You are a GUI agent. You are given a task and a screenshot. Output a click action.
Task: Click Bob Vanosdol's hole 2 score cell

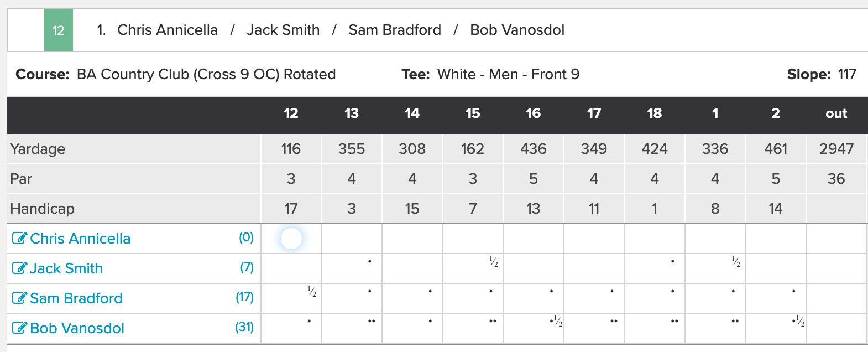pos(776,328)
